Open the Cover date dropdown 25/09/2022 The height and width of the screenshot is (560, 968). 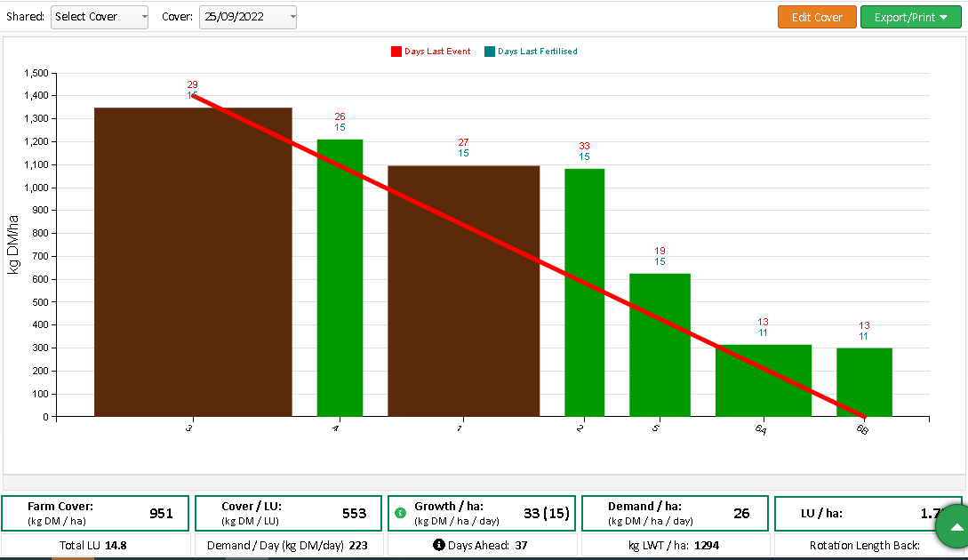tap(248, 17)
